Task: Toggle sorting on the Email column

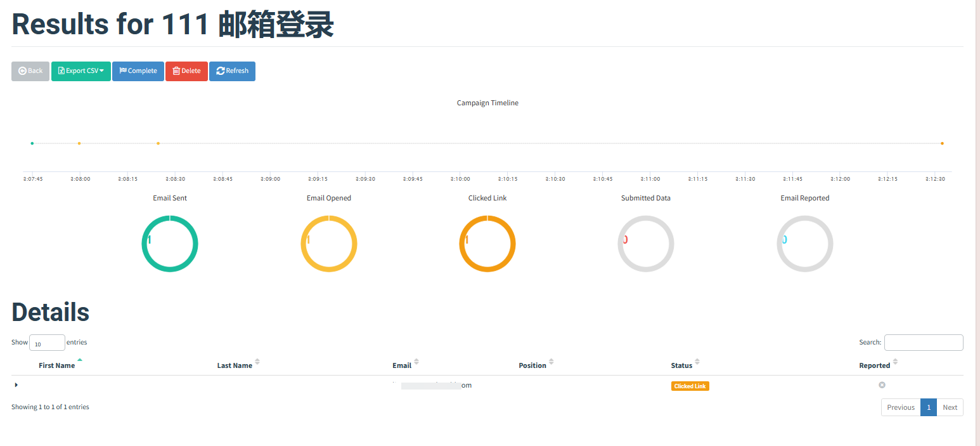Action: pos(416,363)
